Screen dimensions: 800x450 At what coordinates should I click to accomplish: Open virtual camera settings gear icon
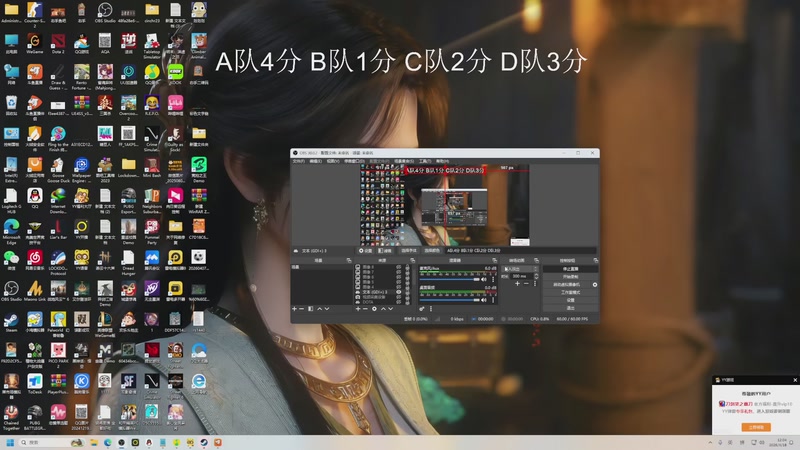click(595, 285)
